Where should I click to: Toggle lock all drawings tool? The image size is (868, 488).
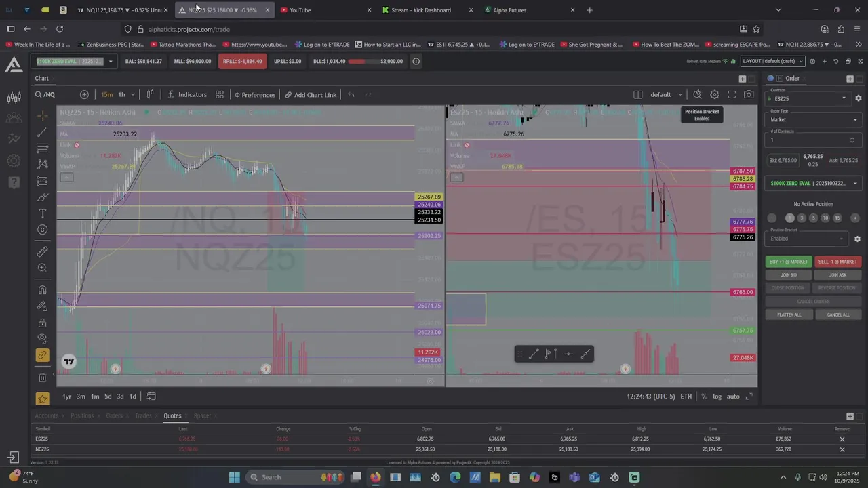42,323
